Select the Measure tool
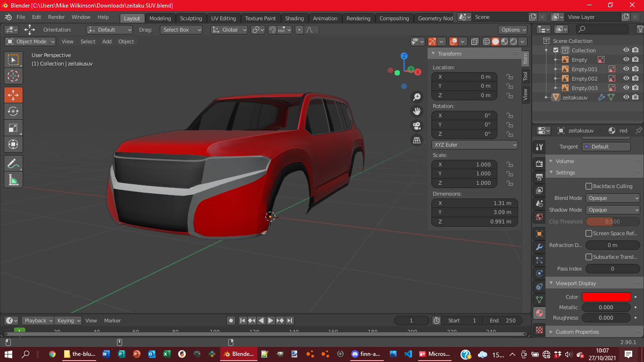 pyautogui.click(x=13, y=180)
